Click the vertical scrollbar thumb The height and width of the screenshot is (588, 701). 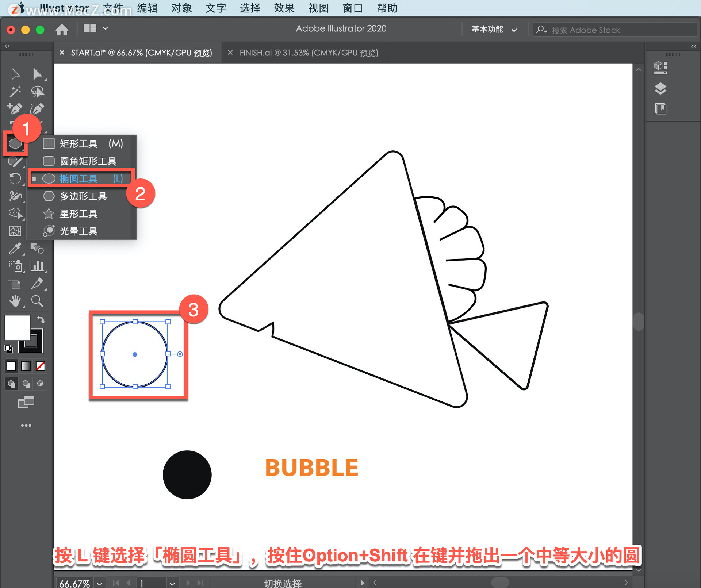tap(638, 322)
